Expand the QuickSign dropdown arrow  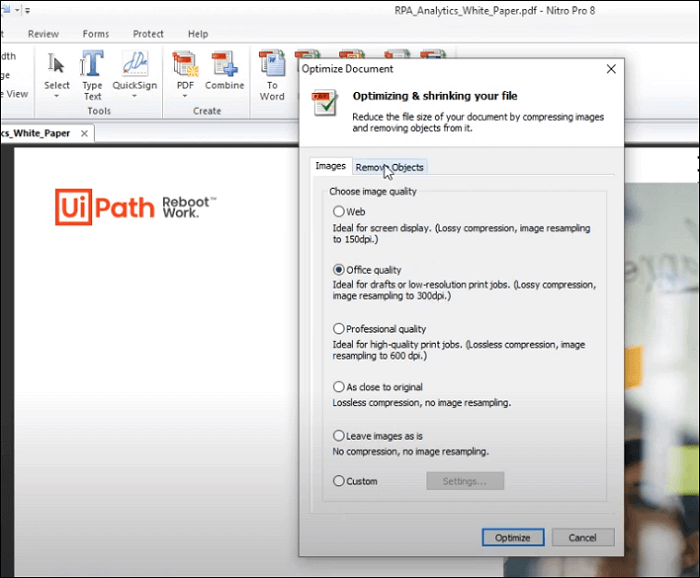point(134,96)
